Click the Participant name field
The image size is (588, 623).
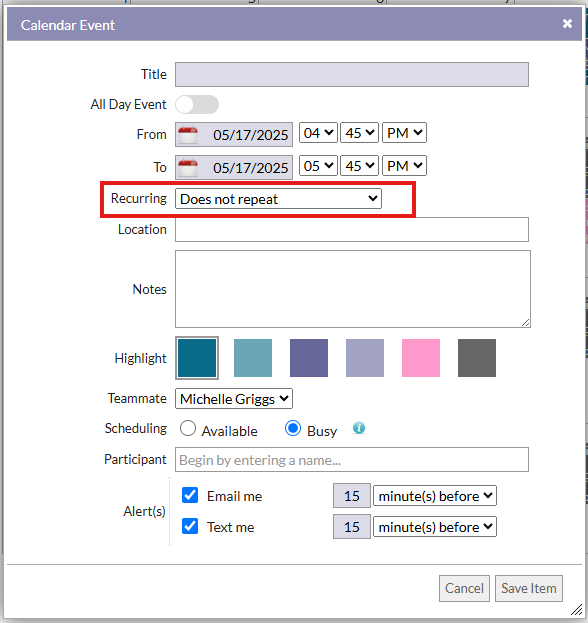pyautogui.click(x=352, y=460)
